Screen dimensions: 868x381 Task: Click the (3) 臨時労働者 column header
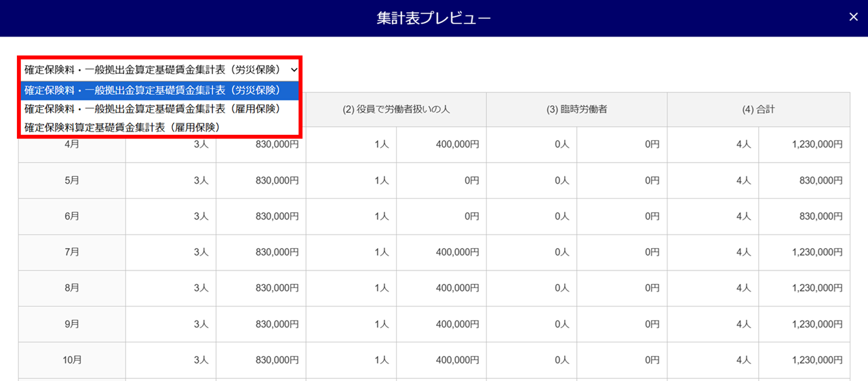click(576, 109)
